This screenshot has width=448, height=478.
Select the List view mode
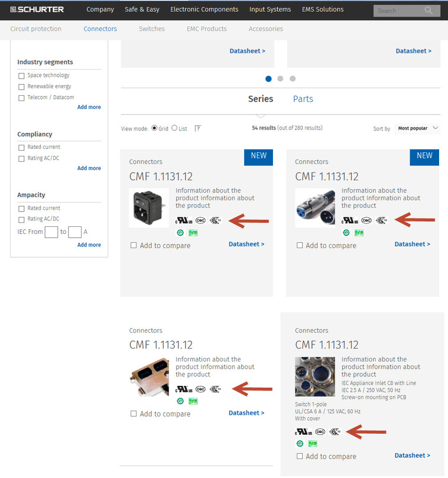(x=174, y=128)
